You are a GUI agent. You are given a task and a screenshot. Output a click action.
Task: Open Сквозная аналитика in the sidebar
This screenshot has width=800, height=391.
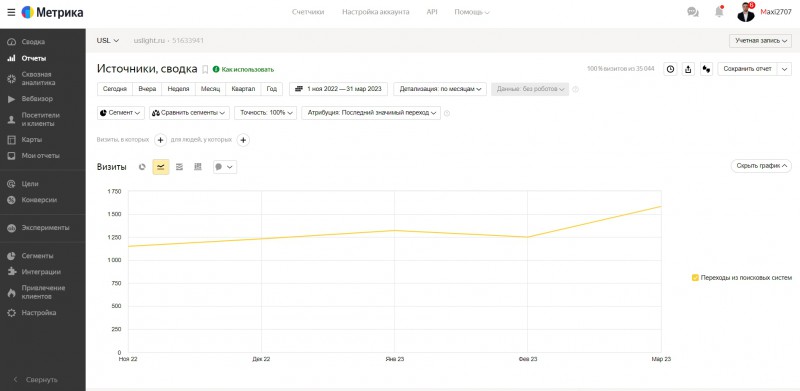click(38, 79)
